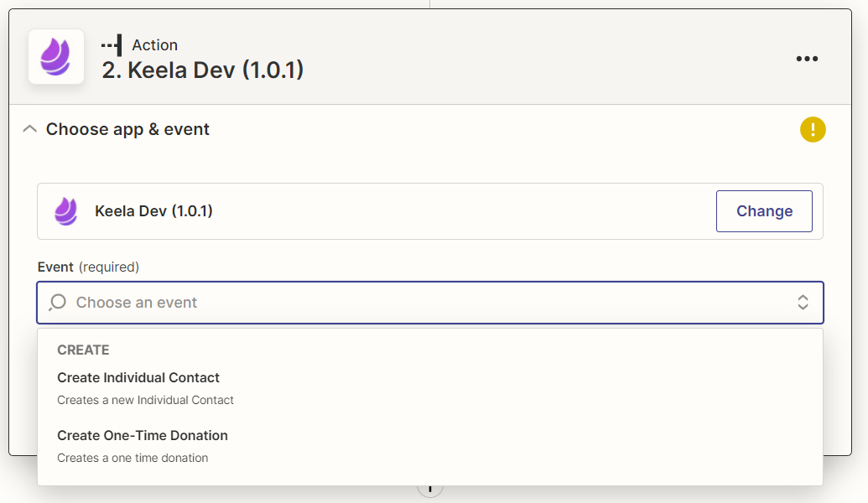
Task: Click the Keela Dev (1.0.1) app name
Action: tap(154, 210)
